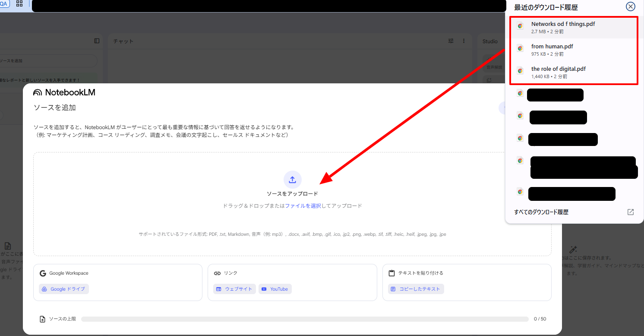Click the NotebookLM logo
Screen dimensions: 644x336
click(64, 92)
